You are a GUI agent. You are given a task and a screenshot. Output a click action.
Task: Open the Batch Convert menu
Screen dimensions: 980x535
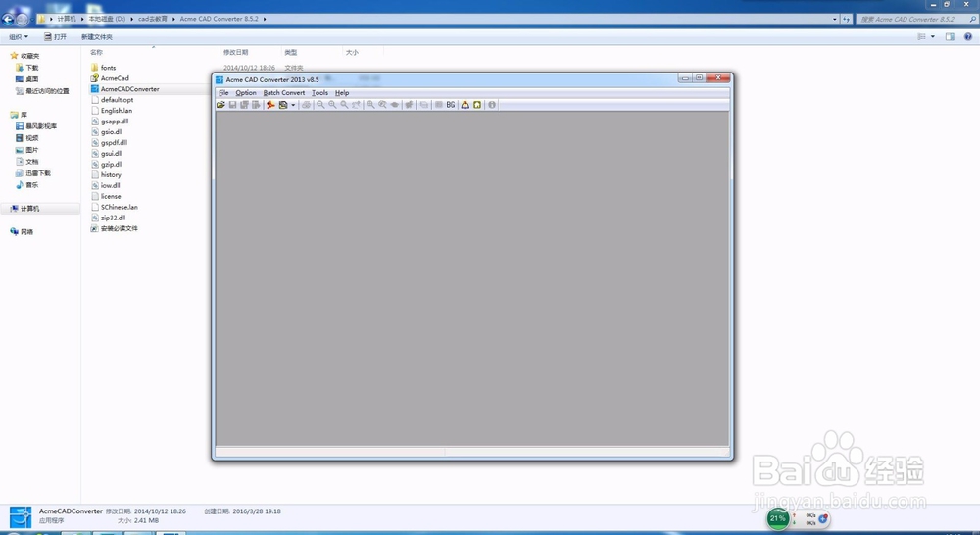coord(284,92)
